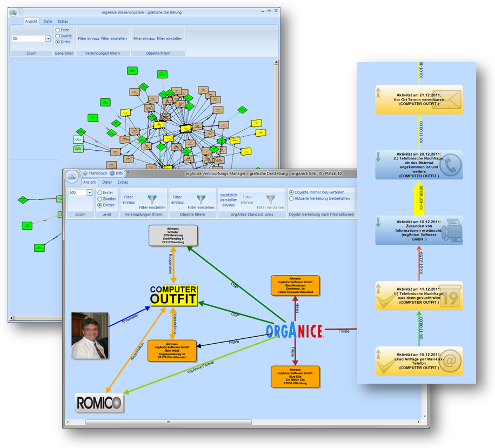Select the orgAnice logo node
The height and width of the screenshot is (448, 495).
[x=294, y=331]
